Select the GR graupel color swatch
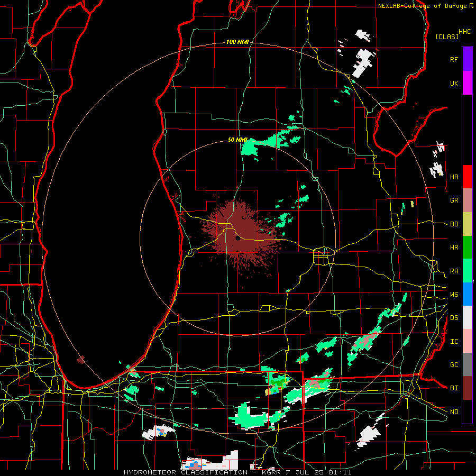Image resolution: width=476 pixels, height=476 pixels. pos(467,200)
